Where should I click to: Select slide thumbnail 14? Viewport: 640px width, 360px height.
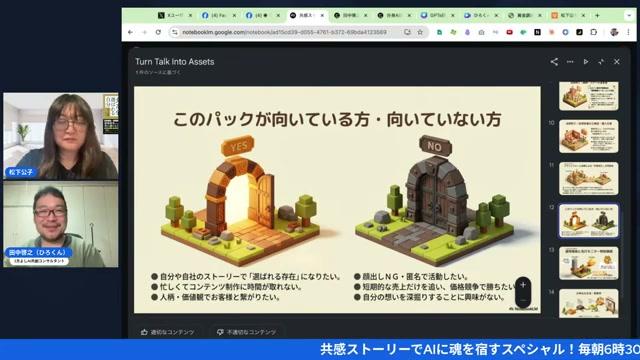589,304
